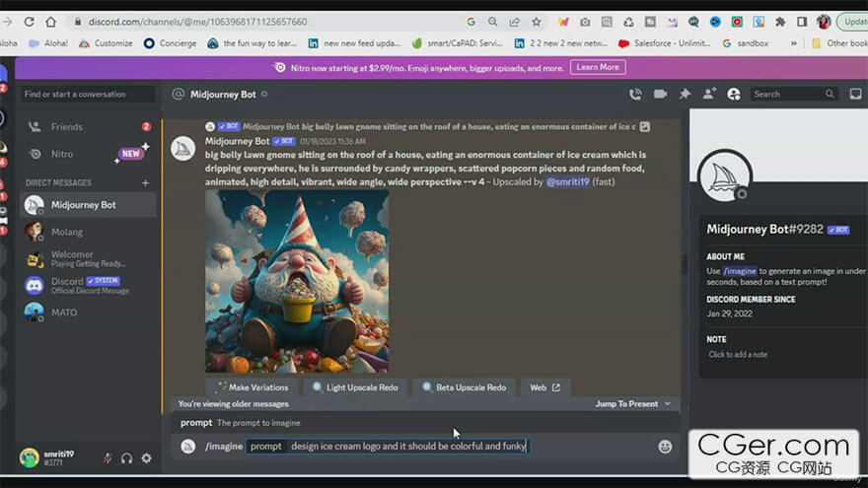Click the Google icon in address bar
This screenshot has height=488, width=868.
coord(470,22)
